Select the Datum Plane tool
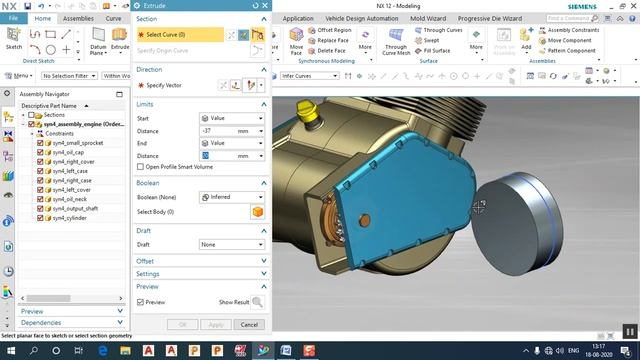 [98, 41]
